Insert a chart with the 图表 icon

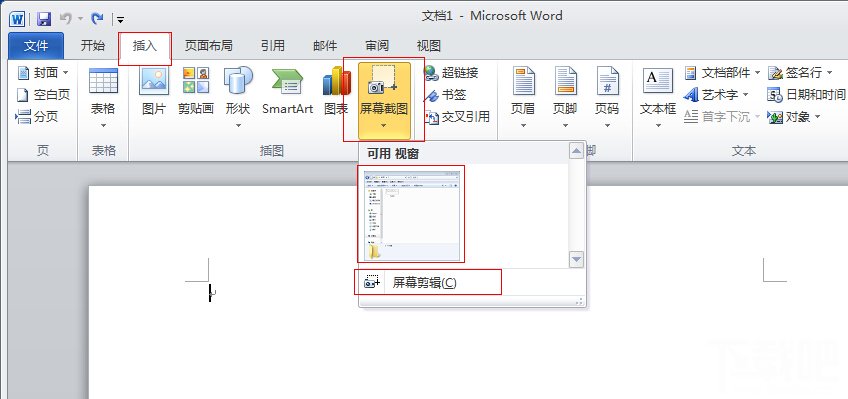click(x=336, y=90)
